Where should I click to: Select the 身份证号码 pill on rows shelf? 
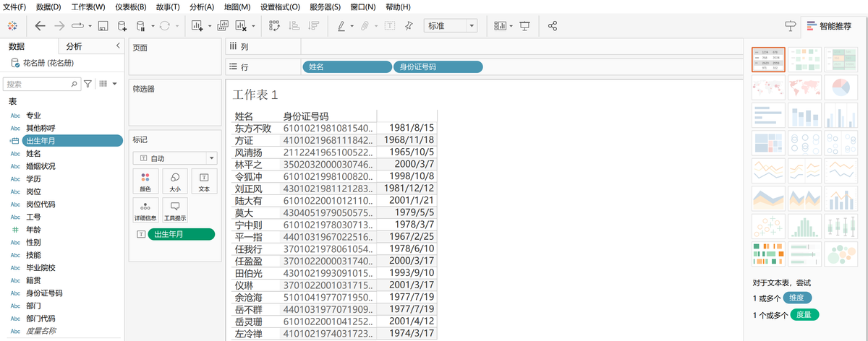coord(438,66)
